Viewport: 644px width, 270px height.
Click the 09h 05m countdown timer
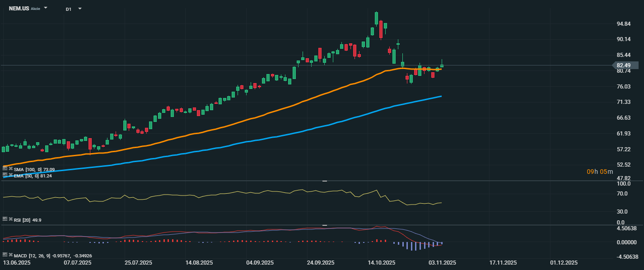(x=600, y=172)
